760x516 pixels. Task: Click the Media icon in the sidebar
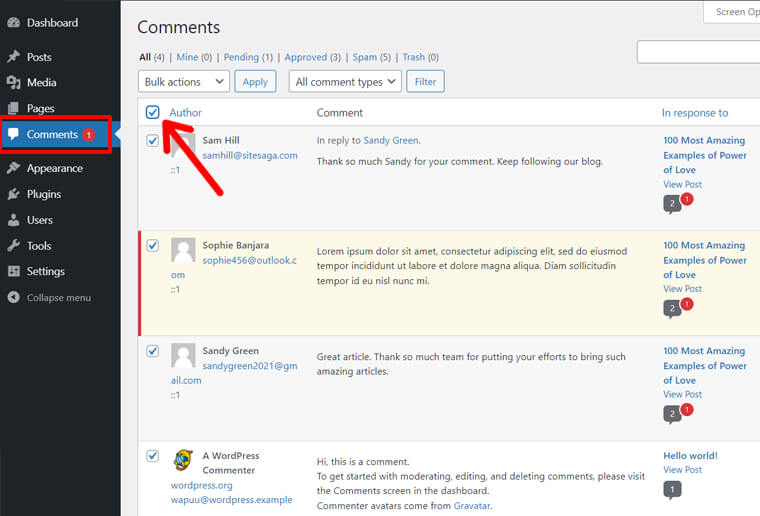click(x=14, y=82)
